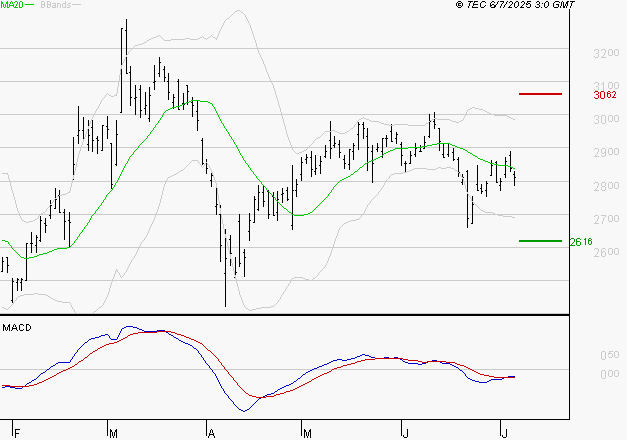The width and height of the screenshot is (627, 440).
Task: Click the 3000 price axis label
Action: coord(606,119)
